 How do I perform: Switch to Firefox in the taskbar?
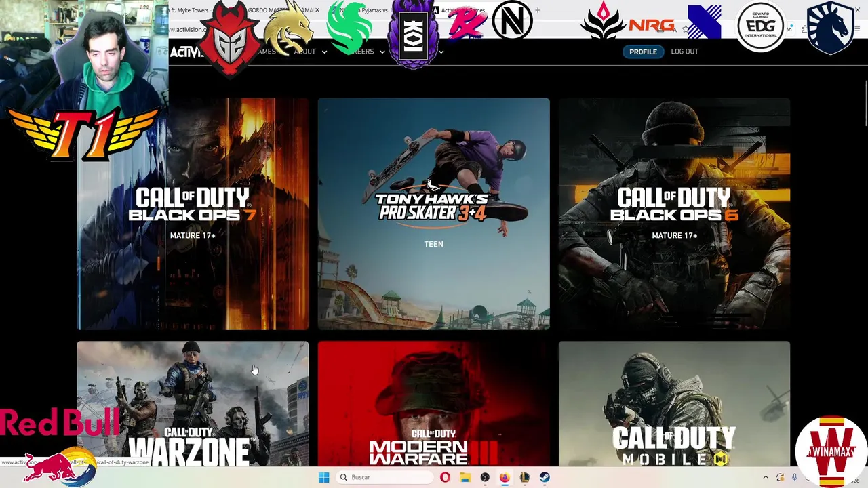click(505, 477)
